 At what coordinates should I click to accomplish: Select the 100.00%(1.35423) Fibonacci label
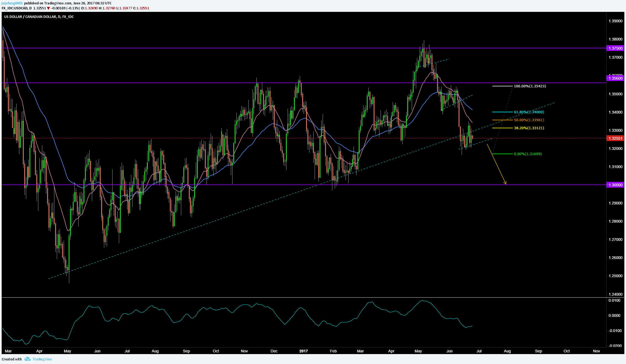(x=530, y=86)
